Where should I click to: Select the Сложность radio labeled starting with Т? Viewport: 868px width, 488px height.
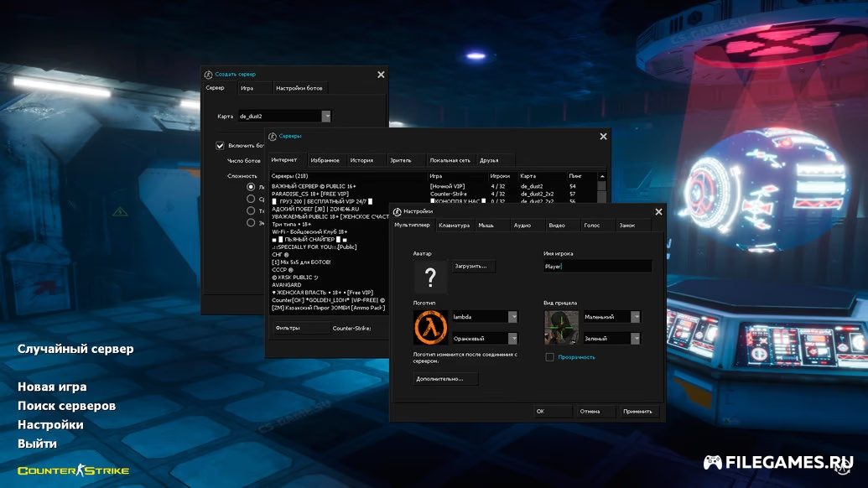pyautogui.click(x=251, y=210)
